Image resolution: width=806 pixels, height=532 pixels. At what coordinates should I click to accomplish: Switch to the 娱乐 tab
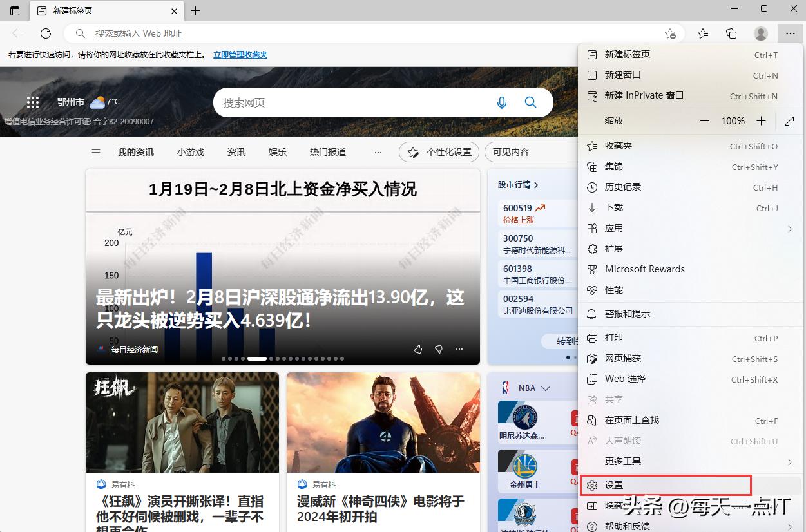[277, 152]
